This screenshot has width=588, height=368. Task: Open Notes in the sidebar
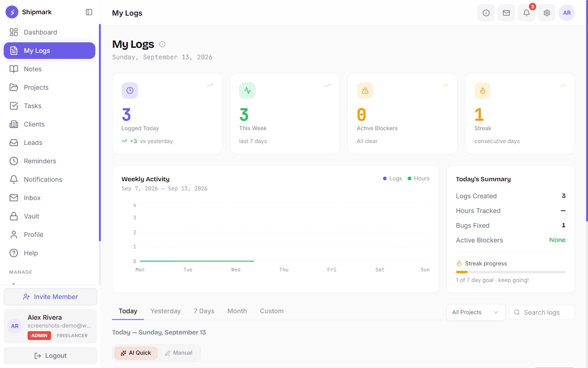50,69
